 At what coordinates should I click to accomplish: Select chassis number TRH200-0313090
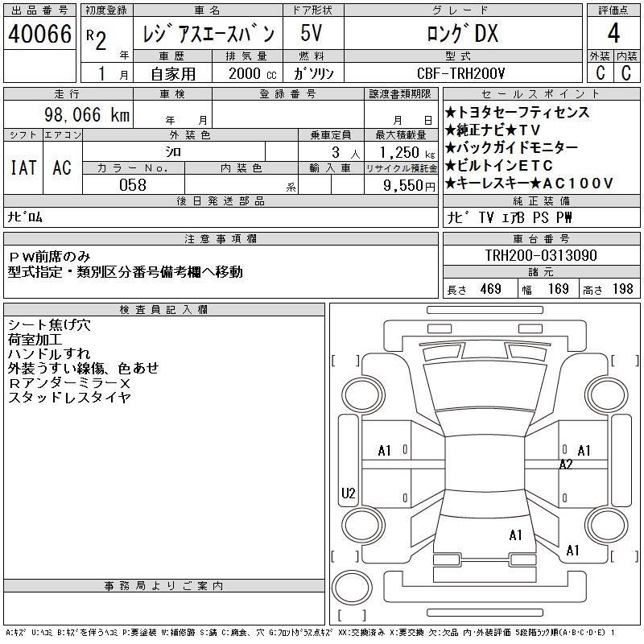coord(541,256)
